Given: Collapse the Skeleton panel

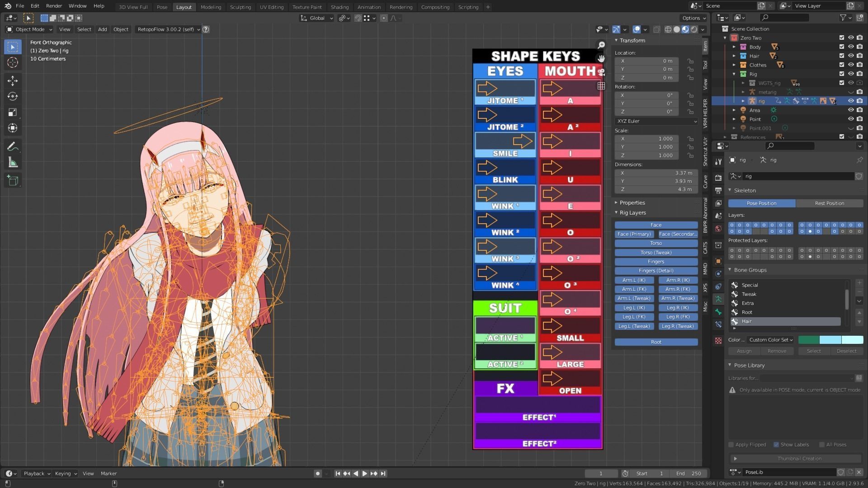Looking at the screenshot, I should (745, 191).
